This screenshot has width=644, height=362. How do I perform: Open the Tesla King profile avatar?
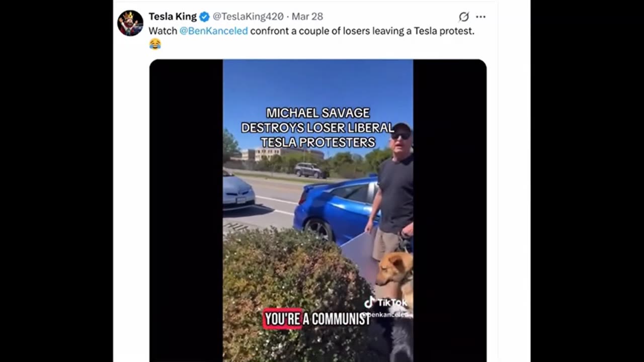point(130,23)
